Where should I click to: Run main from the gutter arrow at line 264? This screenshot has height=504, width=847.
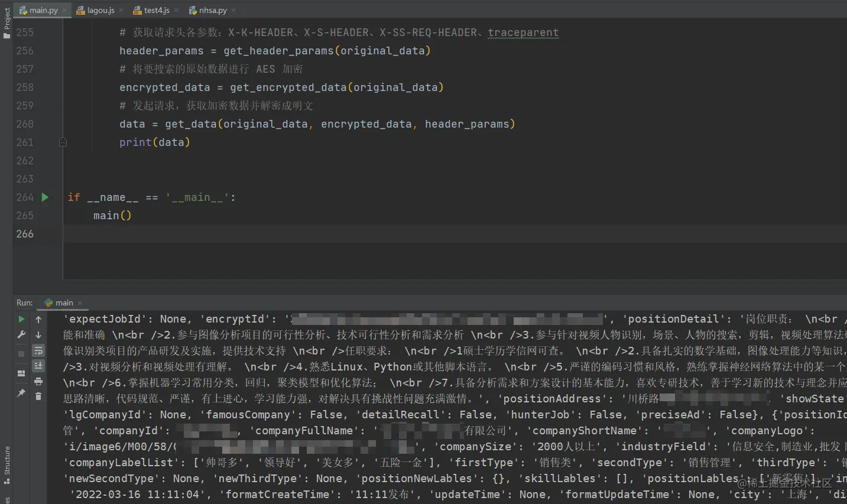(x=45, y=197)
